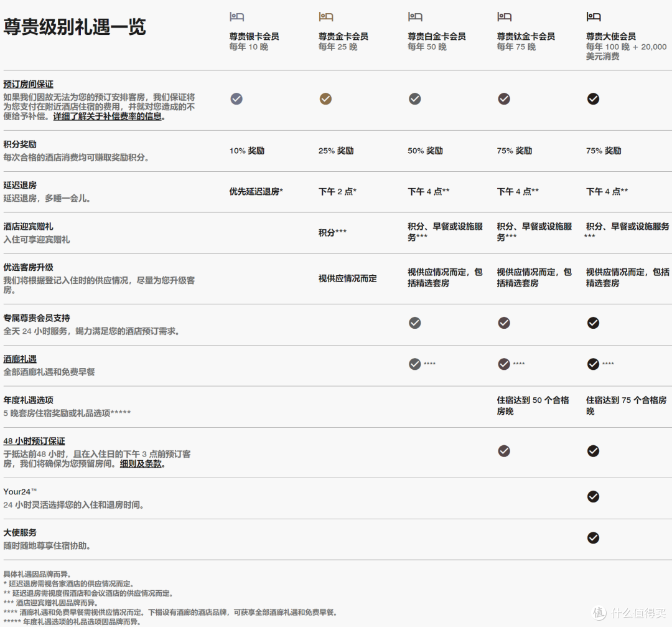Click the 住宿达到 75 个合格房晚 cell
Viewport: 672px width, 627px height.
coord(626,406)
